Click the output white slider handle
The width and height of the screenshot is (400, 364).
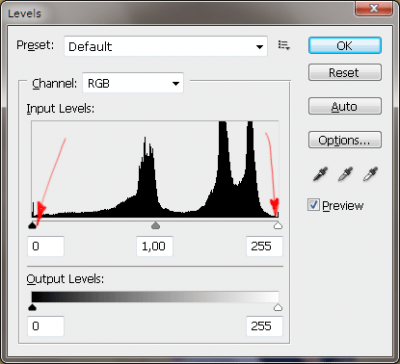coord(278,307)
